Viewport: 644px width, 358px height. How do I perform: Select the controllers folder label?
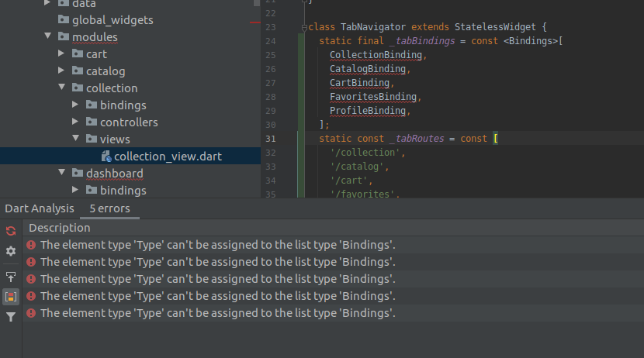129,122
